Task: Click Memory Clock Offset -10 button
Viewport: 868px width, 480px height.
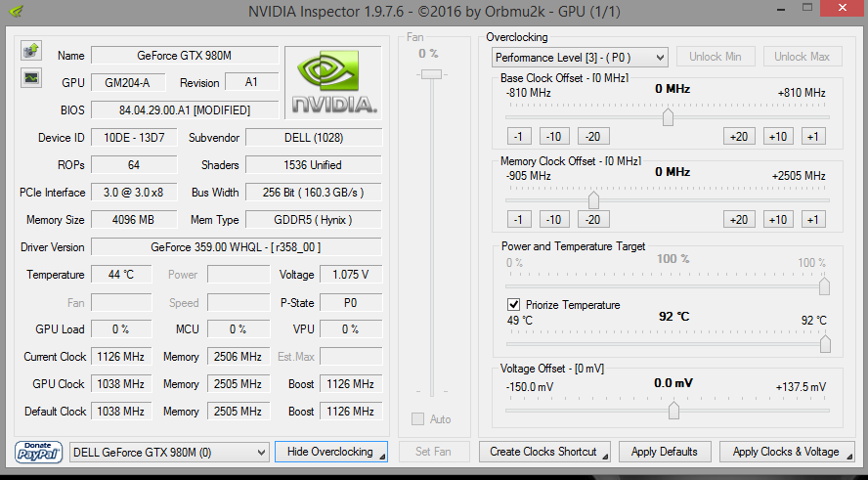Action: 553,219
